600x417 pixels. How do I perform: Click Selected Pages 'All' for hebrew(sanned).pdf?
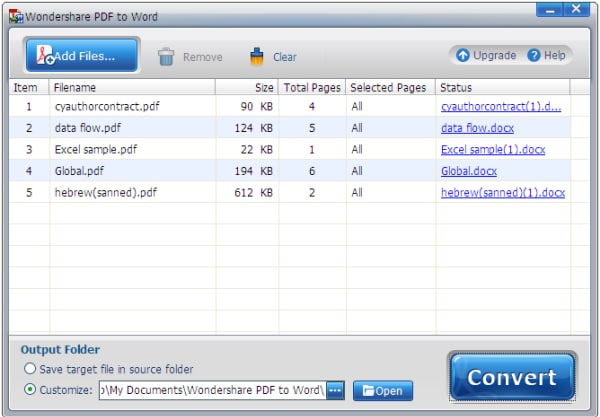click(x=357, y=192)
